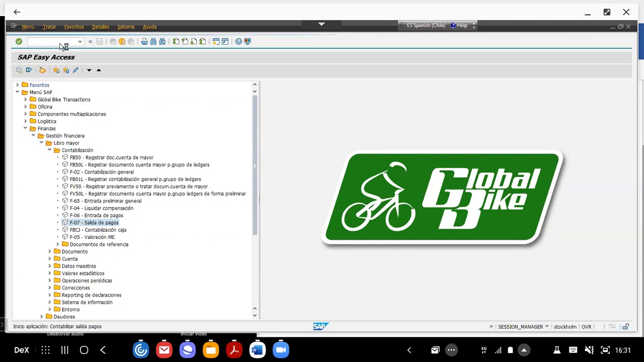Toggle OVR insert mode in status bar
Viewport: 644px width, 362px height.
coord(586,327)
